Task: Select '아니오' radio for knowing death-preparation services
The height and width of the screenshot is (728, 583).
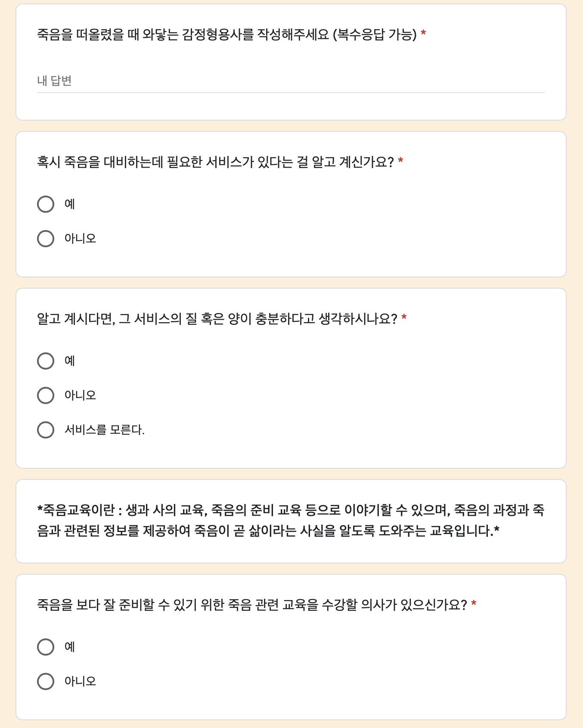Action: click(x=46, y=239)
